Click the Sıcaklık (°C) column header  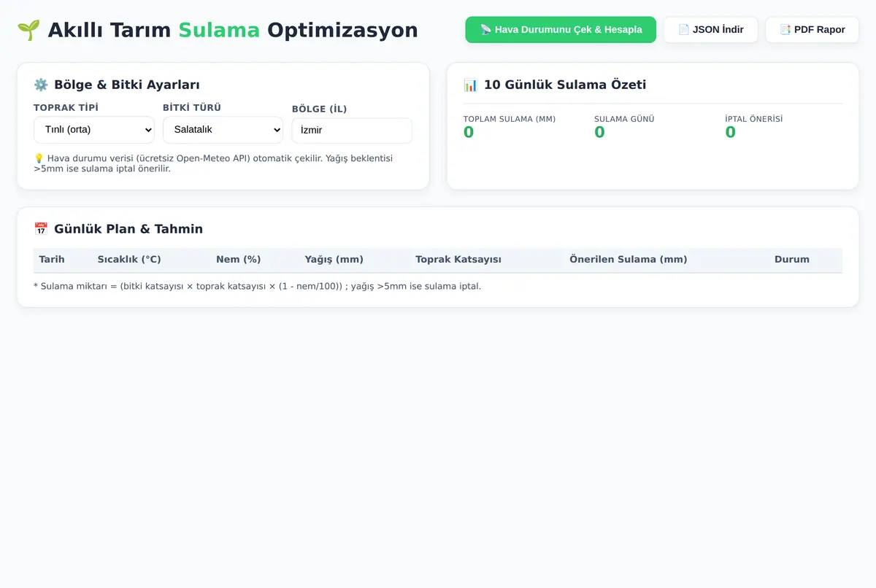[129, 260]
